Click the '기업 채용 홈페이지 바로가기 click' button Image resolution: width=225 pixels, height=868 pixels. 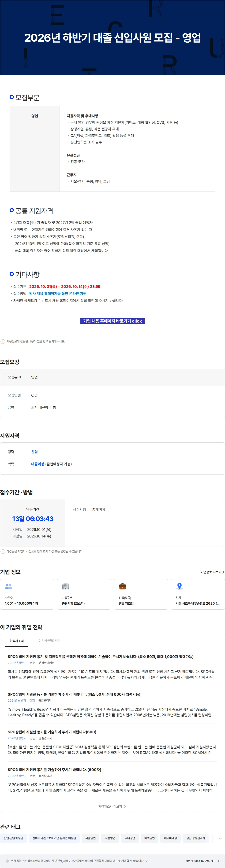(112, 321)
